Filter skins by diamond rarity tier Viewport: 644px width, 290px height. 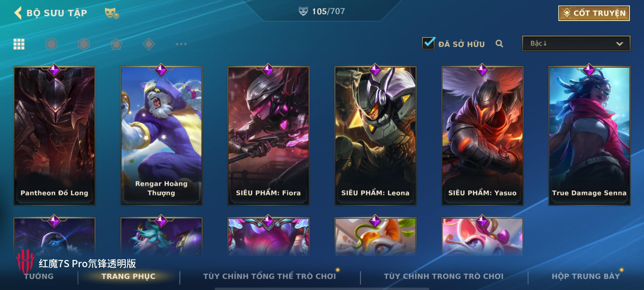149,44
